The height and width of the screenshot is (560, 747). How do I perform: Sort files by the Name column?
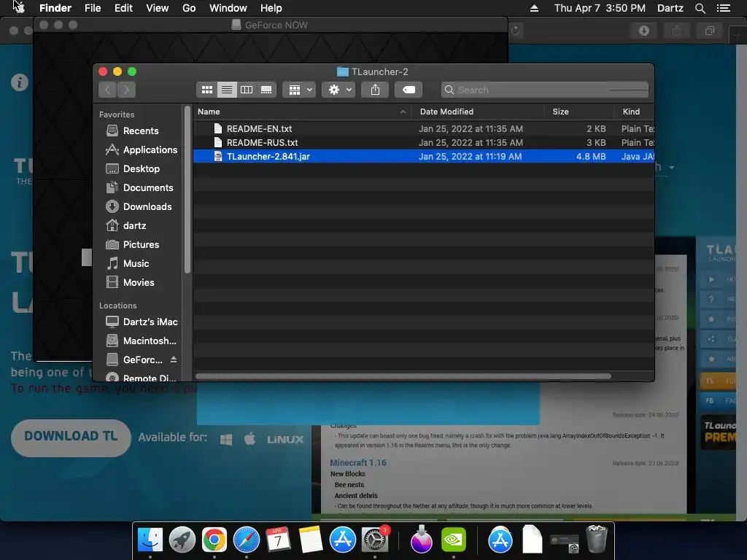[x=301, y=112]
